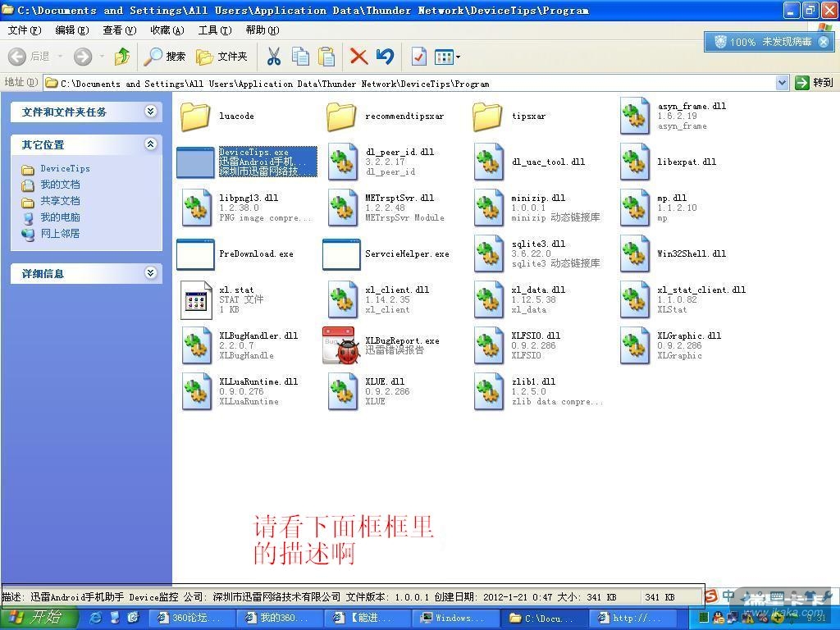Viewport: 840px width, 630px height.
Task: Open the 帮助(H) menu
Action: pyautogui.click(x=262, y=30)
